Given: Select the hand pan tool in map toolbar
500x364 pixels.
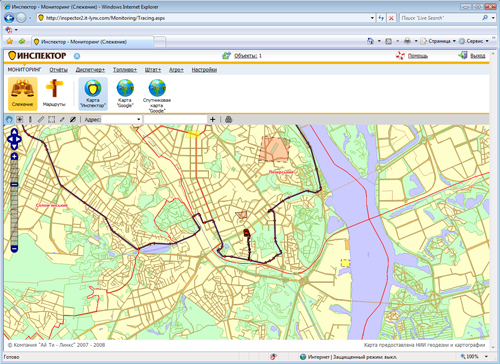Looking at the screenshot, I should pyautogui.click(x=9, y=119).
